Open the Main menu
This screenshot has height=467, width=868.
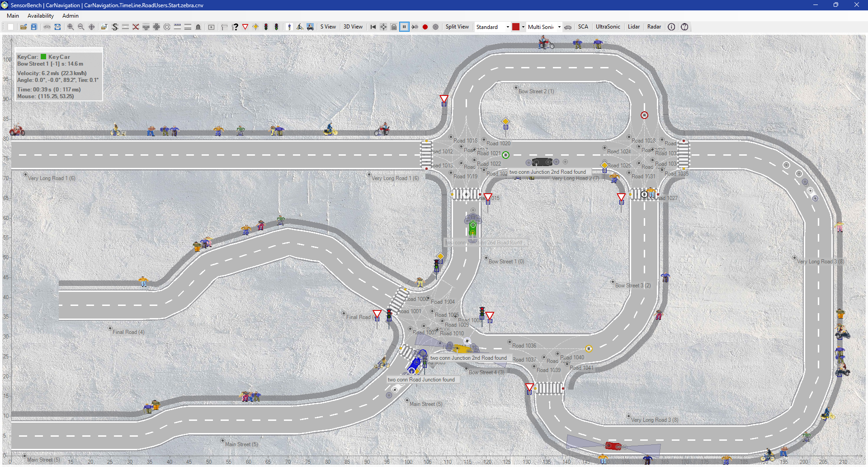pos(13,15)
